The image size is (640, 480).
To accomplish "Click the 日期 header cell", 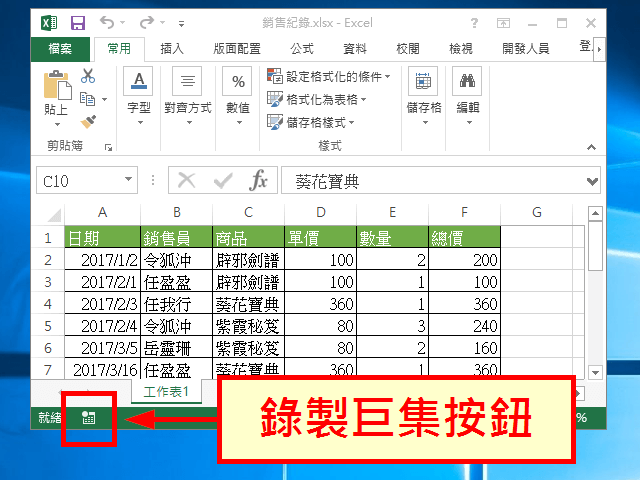I will coord(102,238).
